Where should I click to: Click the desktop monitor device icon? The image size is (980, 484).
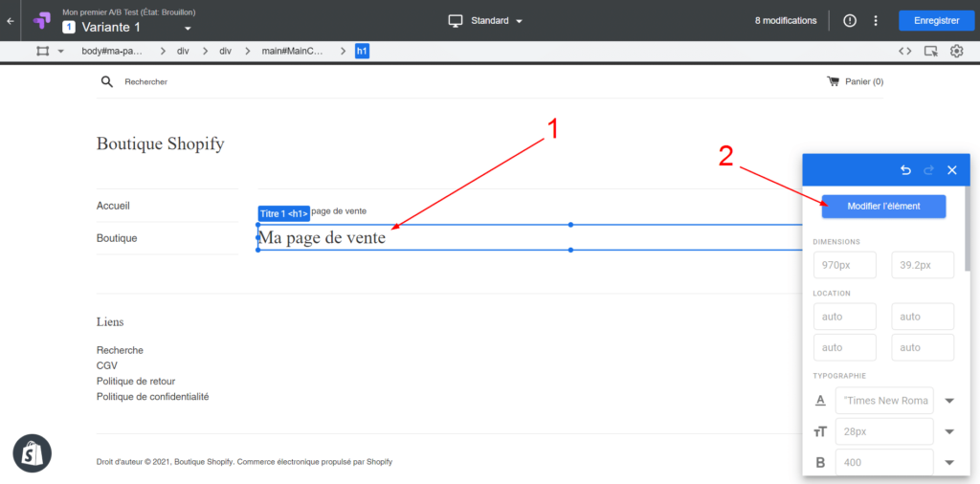pyautogui.click(x=457, y=21)
